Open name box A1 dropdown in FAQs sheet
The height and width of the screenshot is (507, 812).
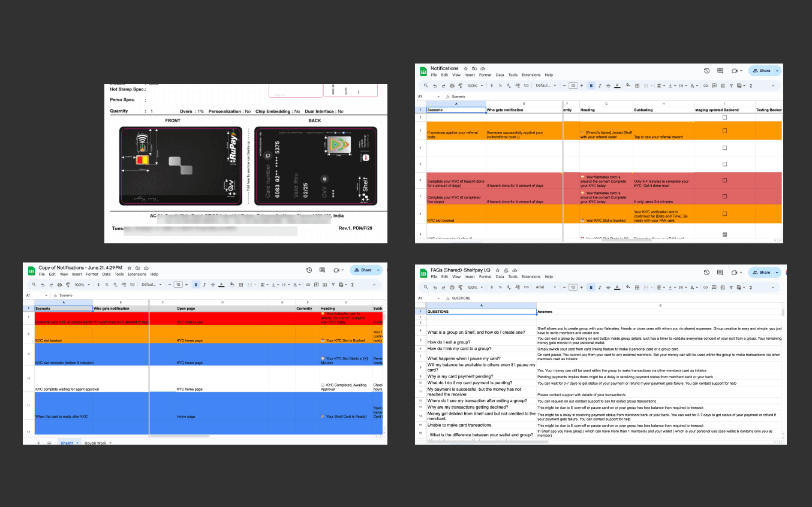[x=438, y=298]
